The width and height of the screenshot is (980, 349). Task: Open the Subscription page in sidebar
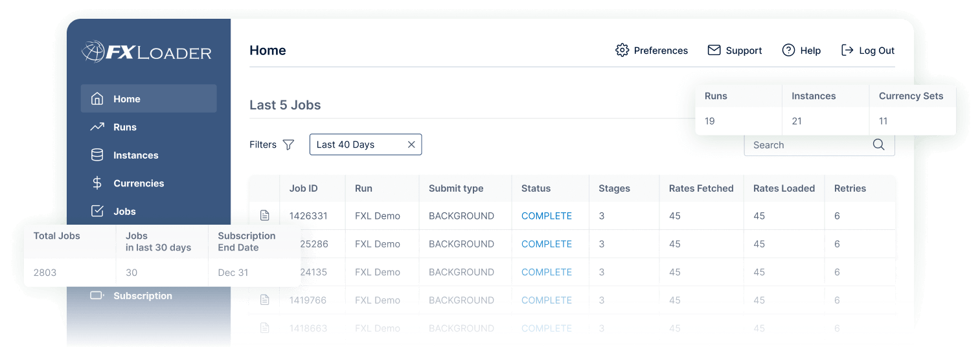142,296
